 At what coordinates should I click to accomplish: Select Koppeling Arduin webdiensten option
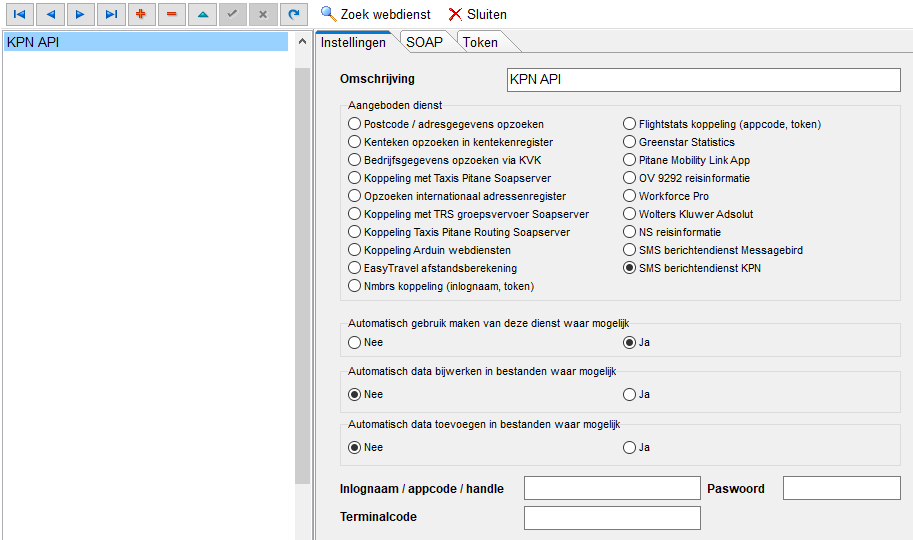[430, 250]
